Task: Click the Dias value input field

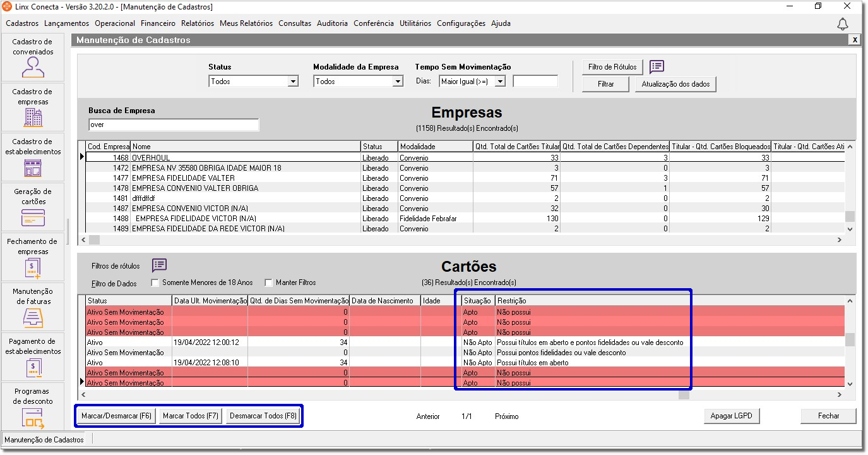Action: pos(535,82)
